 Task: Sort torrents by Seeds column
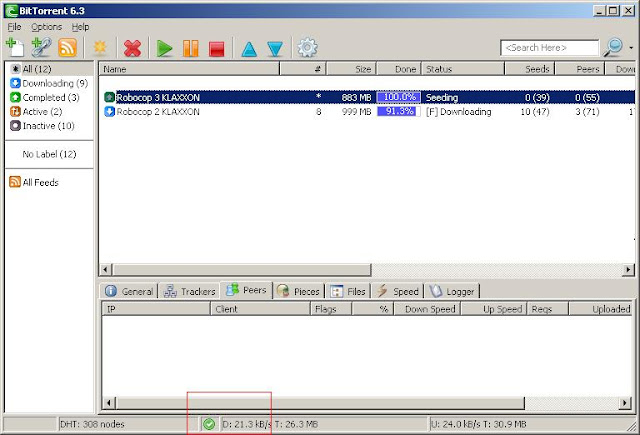[530, 69]
